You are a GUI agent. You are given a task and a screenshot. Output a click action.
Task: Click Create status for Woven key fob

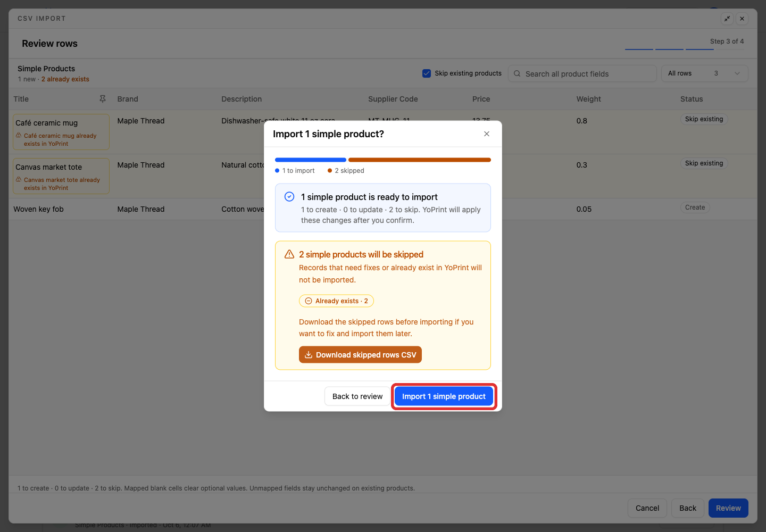(x=695, y=207)
